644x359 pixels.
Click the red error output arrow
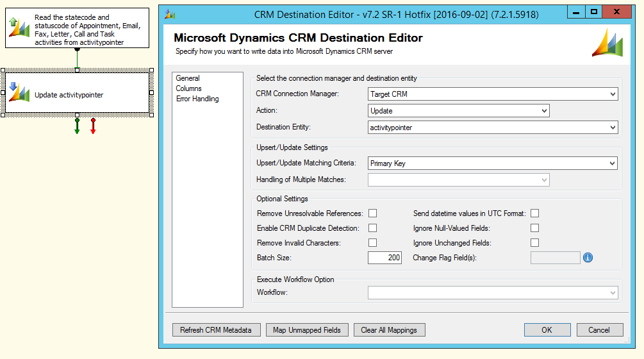click(93, 126)
